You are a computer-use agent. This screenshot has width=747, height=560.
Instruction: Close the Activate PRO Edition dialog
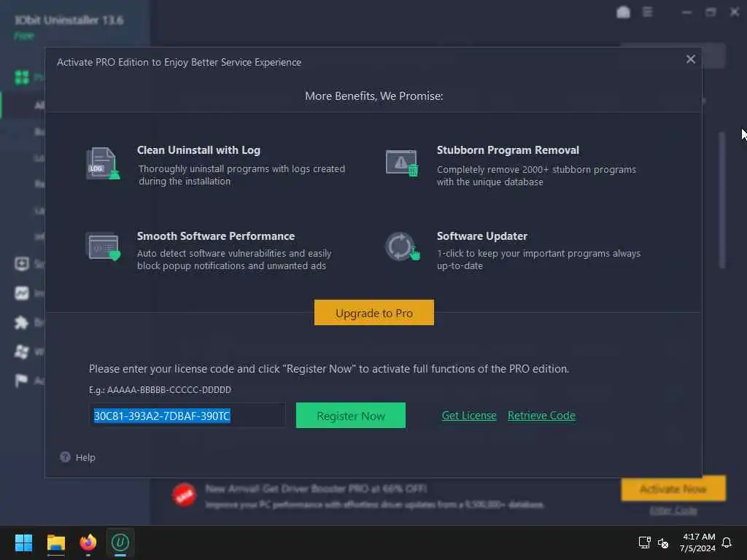pyautogui.click(x=690, y=59)
